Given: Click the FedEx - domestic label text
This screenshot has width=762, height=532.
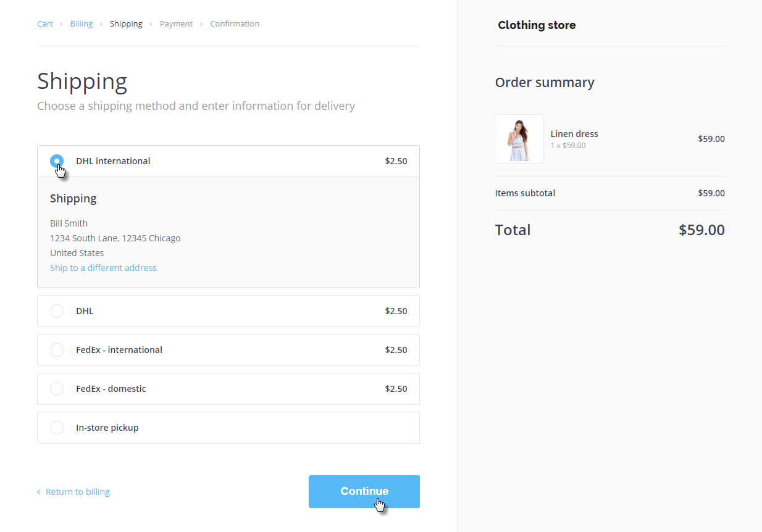Looking at the screenshot, I should click(111, 389).
